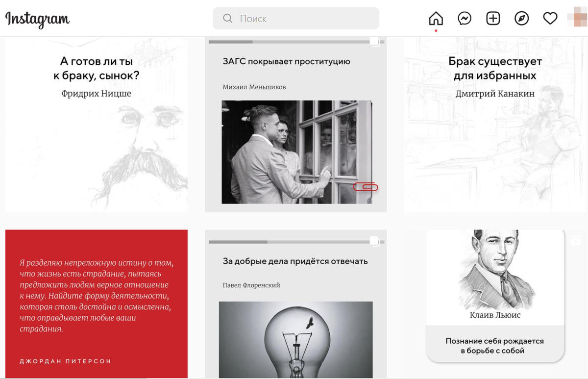Viewport: 588px width, 379px height.
Task: Open post 'Брак существует для избранных'
Action: click(x=495, y=125)
